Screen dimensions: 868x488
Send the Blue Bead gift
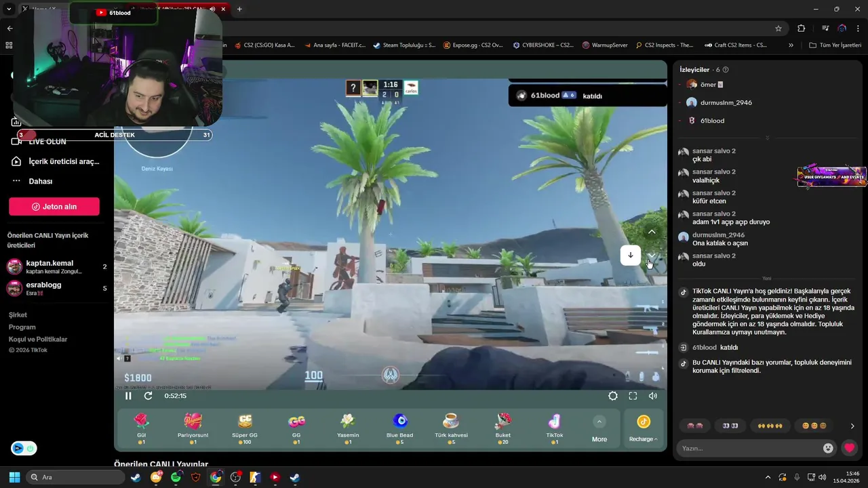(x=399, y=428)
